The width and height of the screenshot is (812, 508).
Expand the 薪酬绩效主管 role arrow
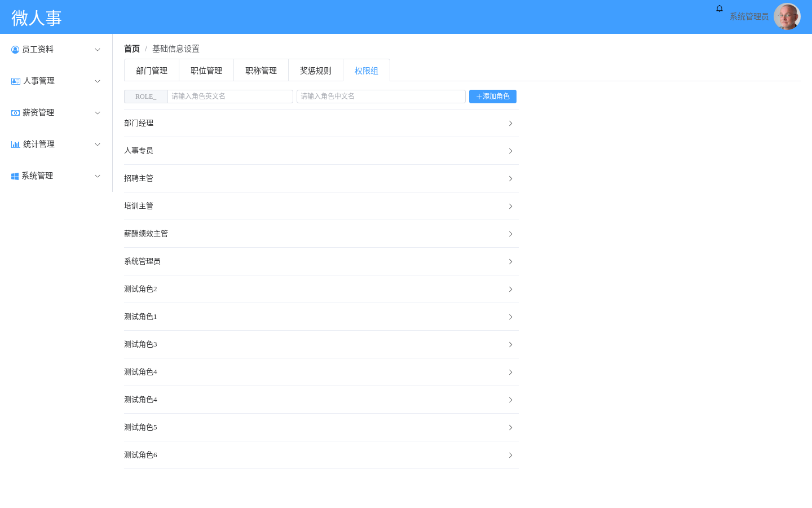(510, 234)
